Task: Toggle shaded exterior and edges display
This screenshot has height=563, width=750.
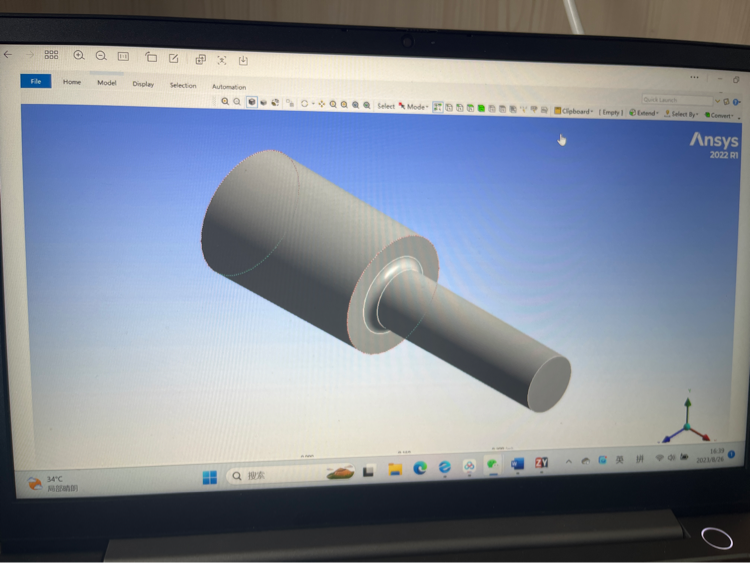Action: click(252, 102)
